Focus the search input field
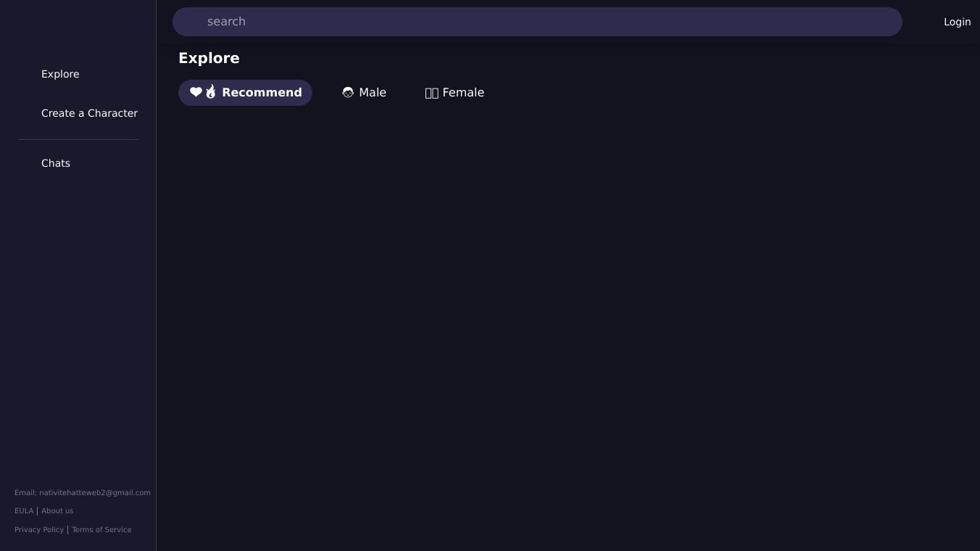Viewport: 980px width, 551px height. click(x=536, y=22)
